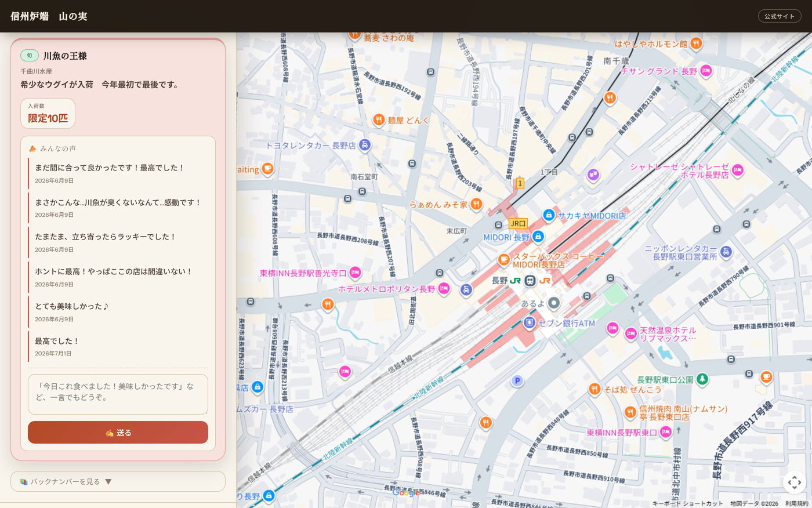Select the 長野駅東口公園 park pin
Screen dimensions: 812x508
pyautogui.click(x=702, y=379)
